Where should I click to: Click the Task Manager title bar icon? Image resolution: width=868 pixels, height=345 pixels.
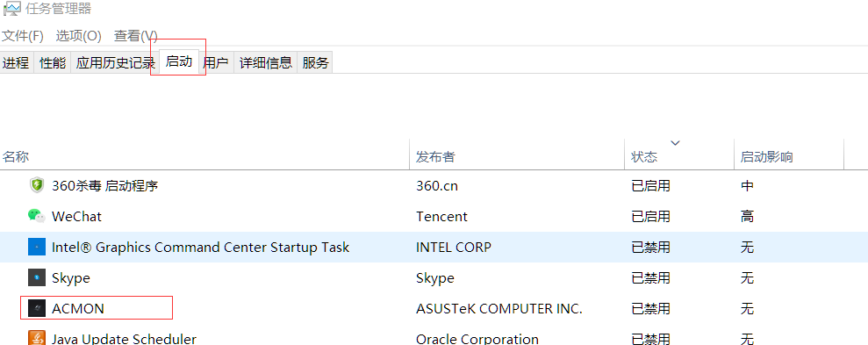[x=11, y=9]
